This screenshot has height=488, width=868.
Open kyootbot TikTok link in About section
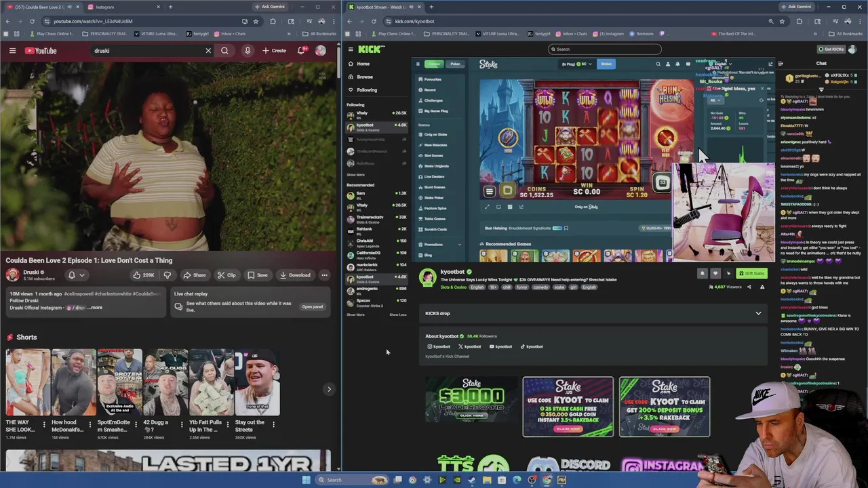[x=532, y=346]
